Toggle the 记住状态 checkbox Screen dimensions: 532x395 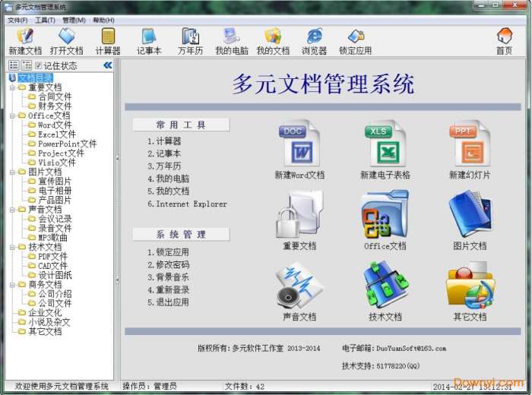(x=38, y=65)
